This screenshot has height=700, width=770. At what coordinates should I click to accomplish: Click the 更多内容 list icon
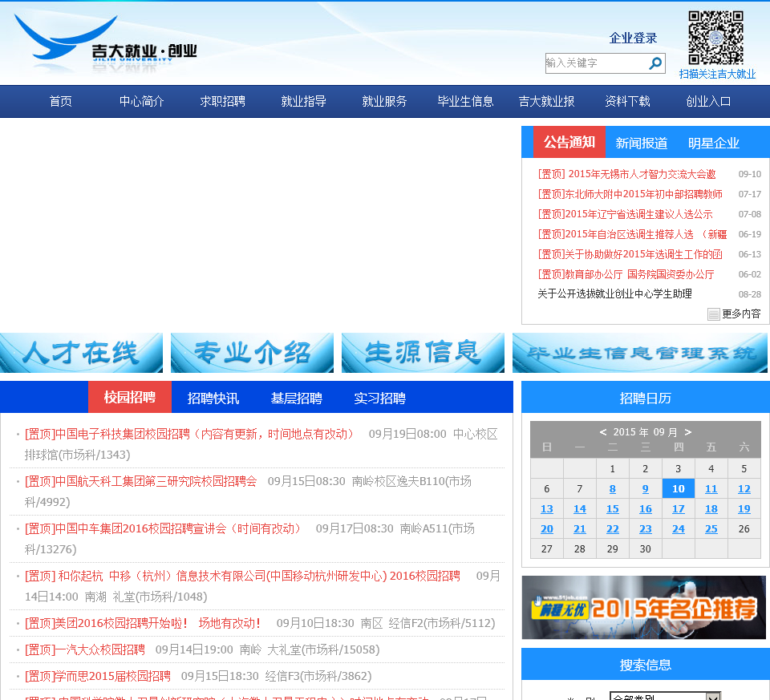(x=714, y=314)
